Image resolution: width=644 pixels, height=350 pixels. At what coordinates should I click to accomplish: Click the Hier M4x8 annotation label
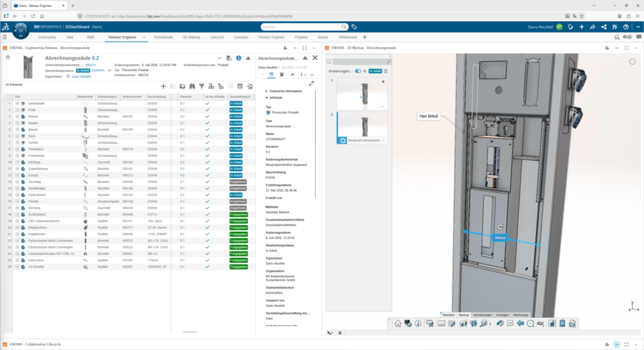[x=428, y=116]
